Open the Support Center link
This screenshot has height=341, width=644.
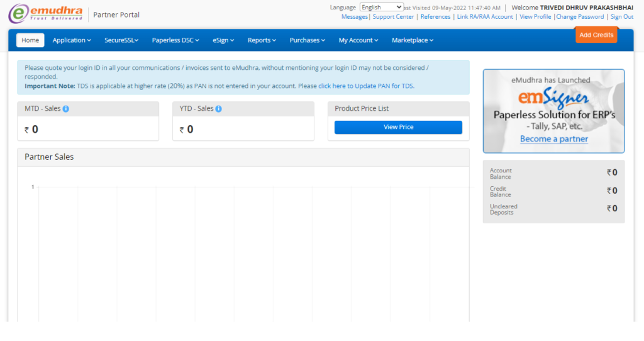[x=393, y=17]
